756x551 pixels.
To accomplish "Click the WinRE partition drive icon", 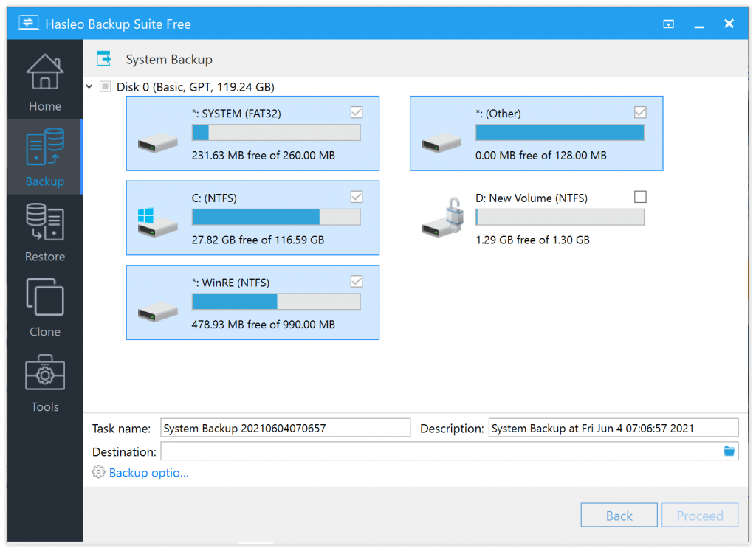I will (158, 313).
